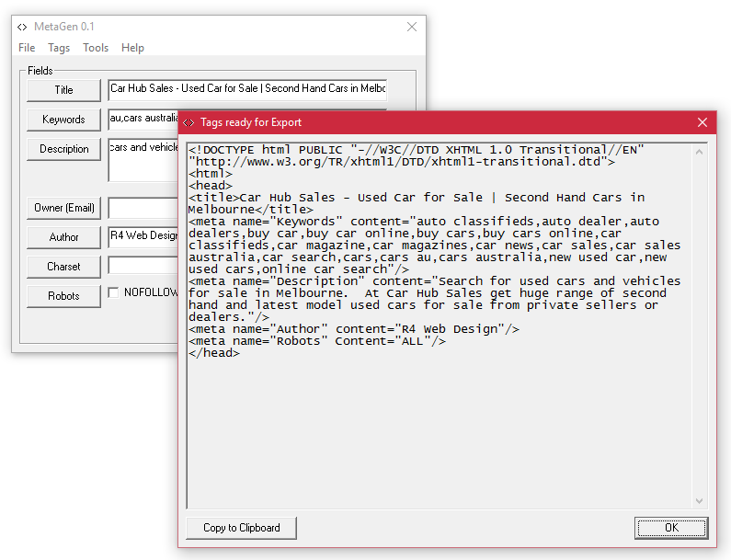Viewport: 731px width, 560px height.
Task: Click the "Tags ready for Export" title text
Action: click(x=251, y=122)
